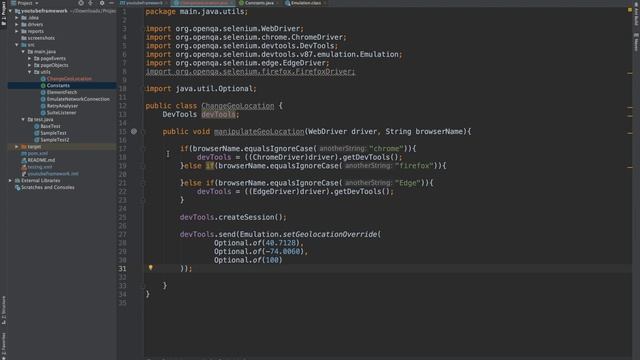Click the ChangeGeoLocation class name in code

tap(238, 106)
